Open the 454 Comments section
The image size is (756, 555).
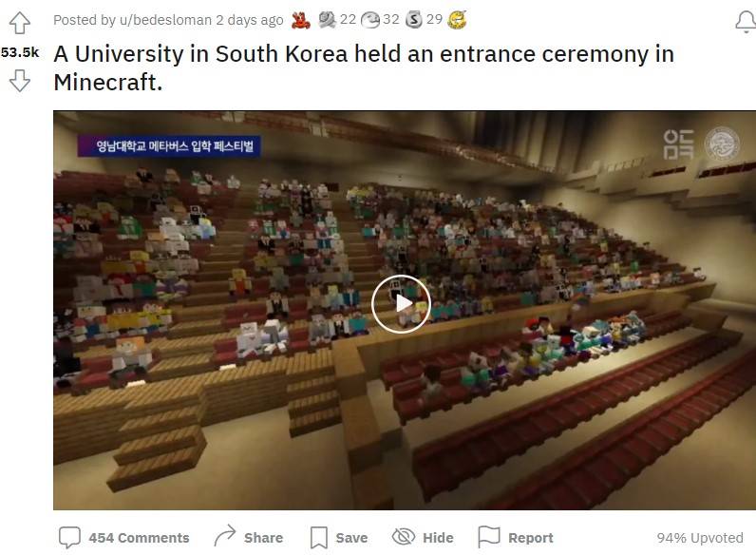(x=123, y=537)
